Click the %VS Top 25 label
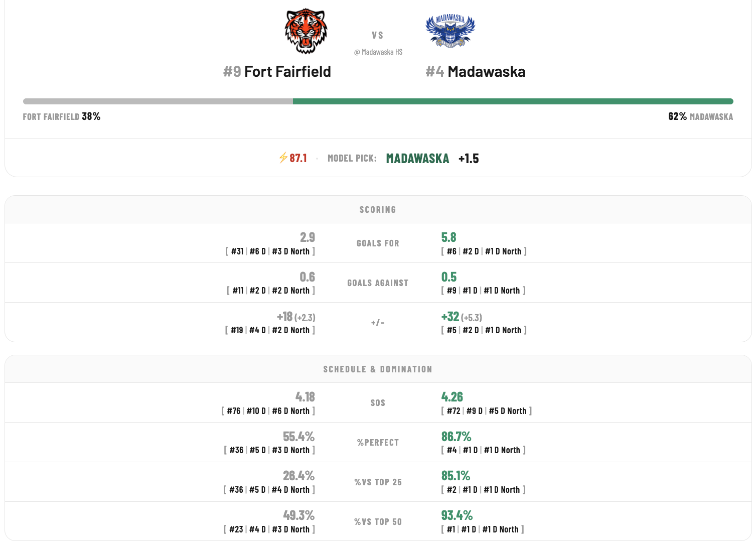 click(378, 482)
